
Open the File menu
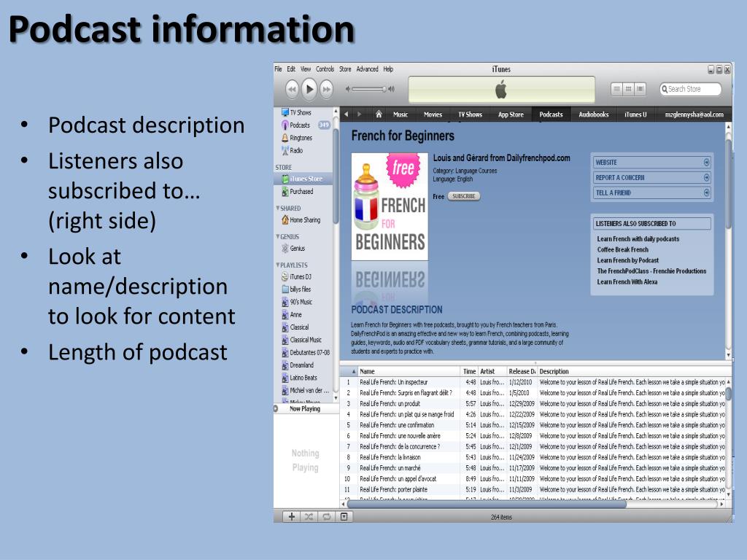click(278, 69)
